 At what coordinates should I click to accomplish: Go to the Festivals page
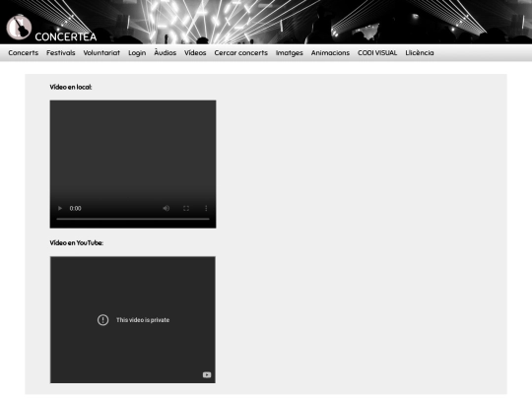[x=61, y=52]
